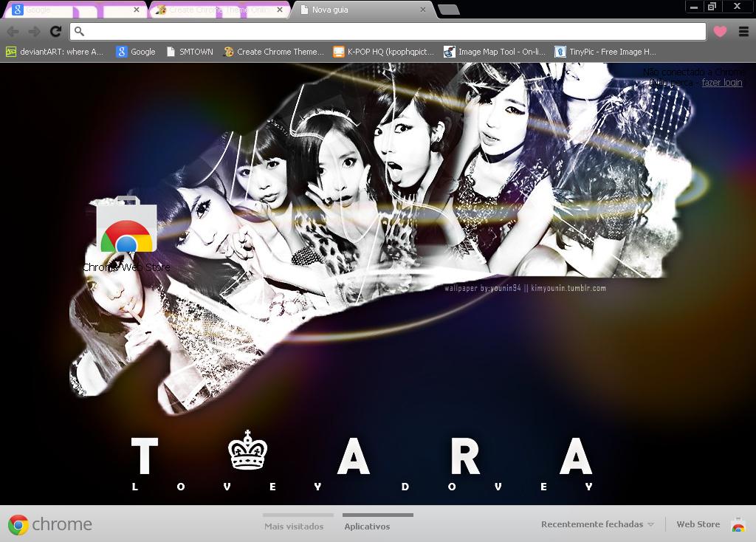Close the Create Chrome Theme tab
756x542 pixels.
click(280, 10)
